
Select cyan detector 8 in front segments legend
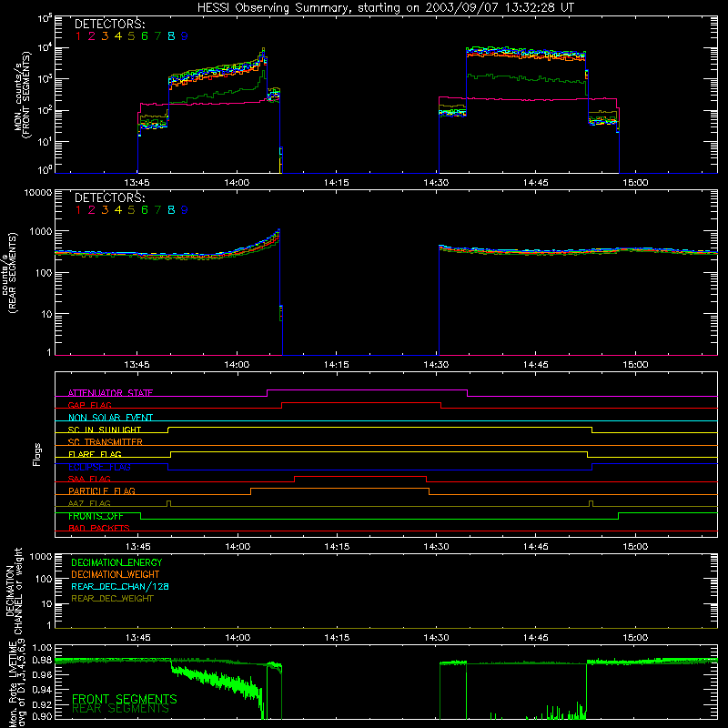[x=171, y=36]
